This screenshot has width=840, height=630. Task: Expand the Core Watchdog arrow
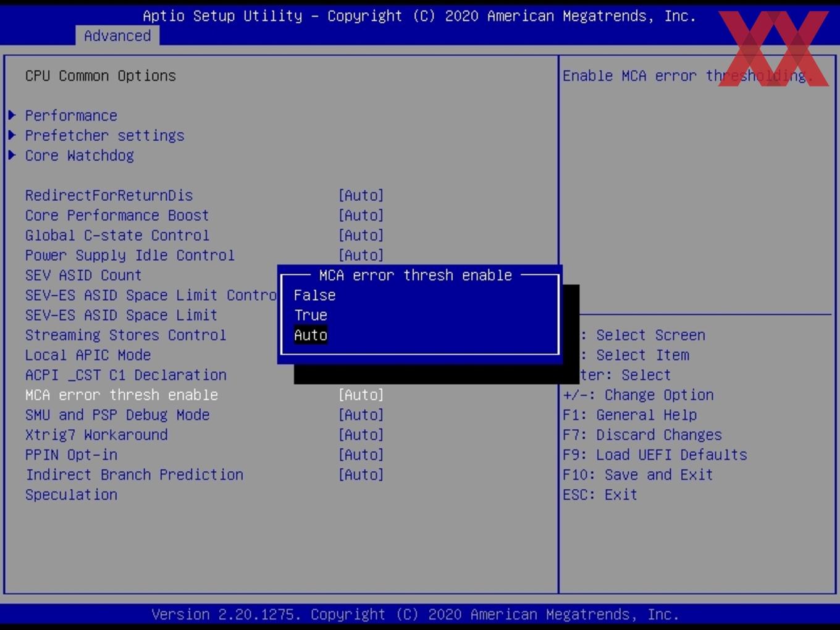(12, 155)
